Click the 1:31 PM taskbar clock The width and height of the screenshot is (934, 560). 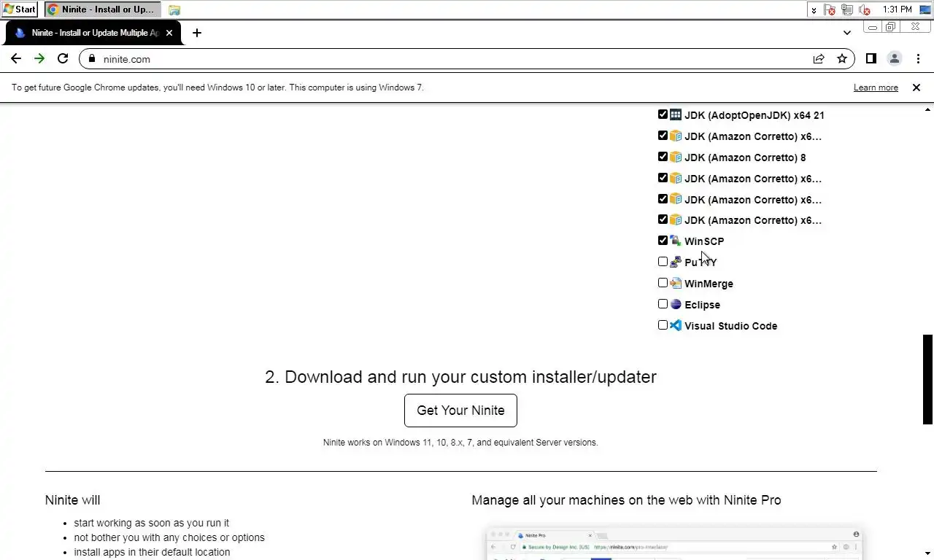(x=897, y=9)
